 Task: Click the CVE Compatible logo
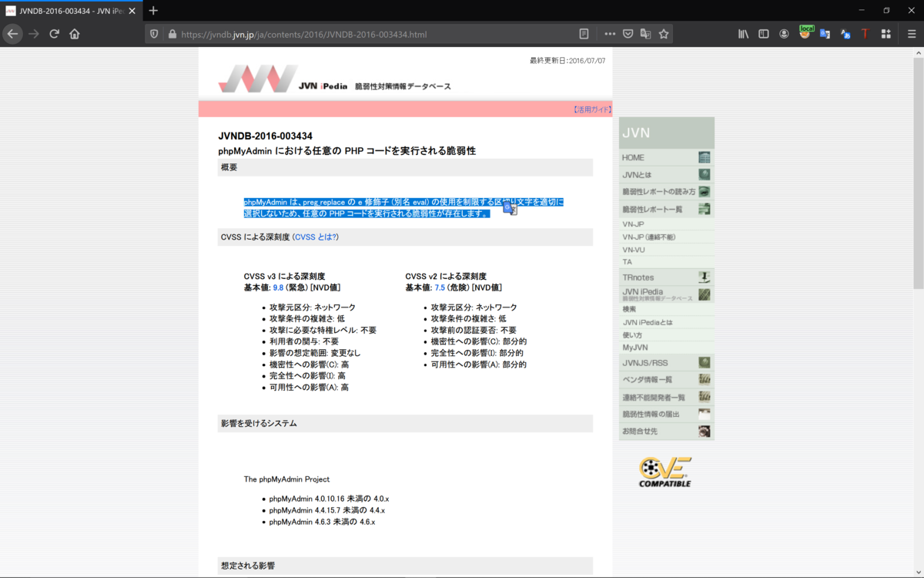point(664,472)
